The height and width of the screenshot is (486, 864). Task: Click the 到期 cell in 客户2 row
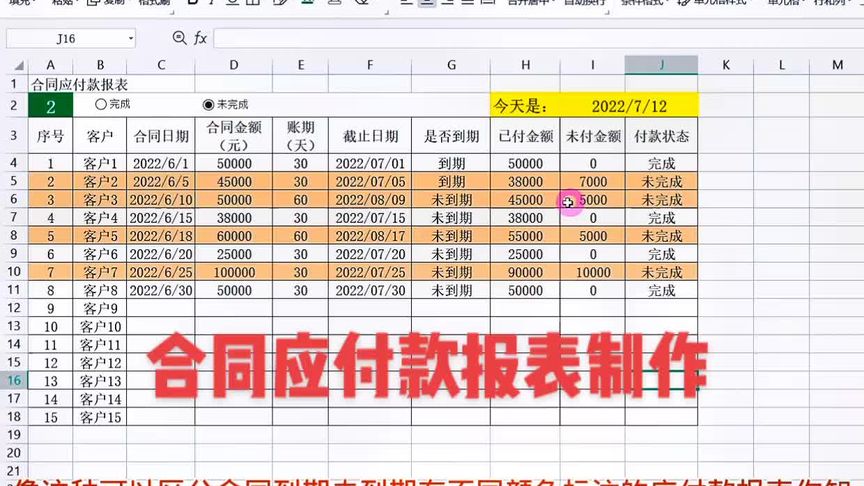pos(451,182)
